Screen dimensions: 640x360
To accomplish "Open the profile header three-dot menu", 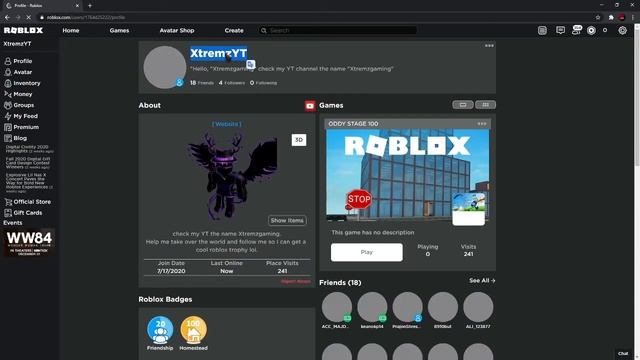I will (x=489, y=46).
